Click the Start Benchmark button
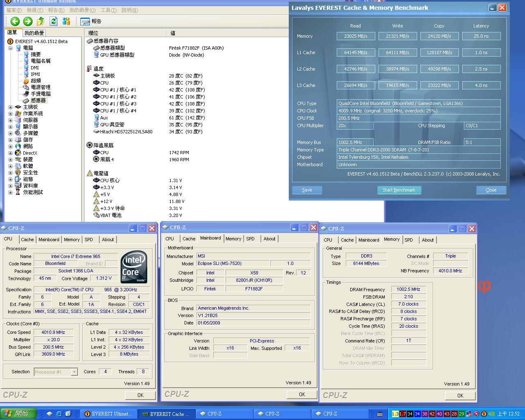Viewport: 525px width, 420px height. (399, 190)
